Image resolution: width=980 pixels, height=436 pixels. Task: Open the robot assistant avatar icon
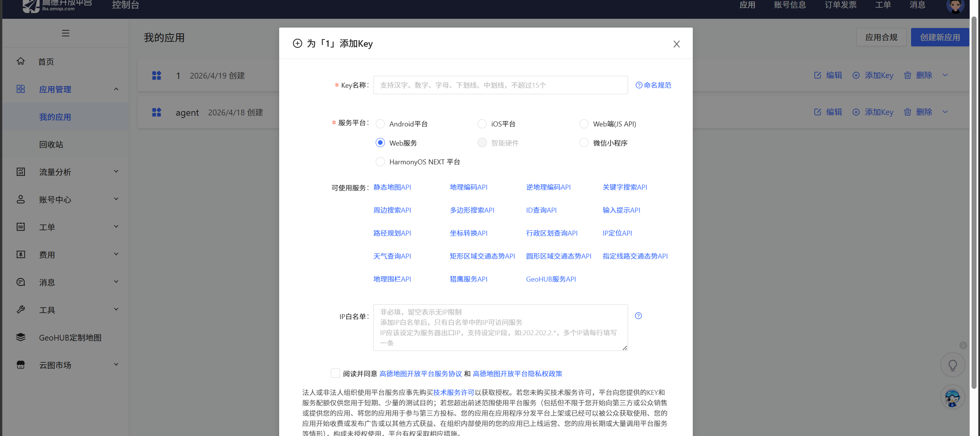point(952,398)
